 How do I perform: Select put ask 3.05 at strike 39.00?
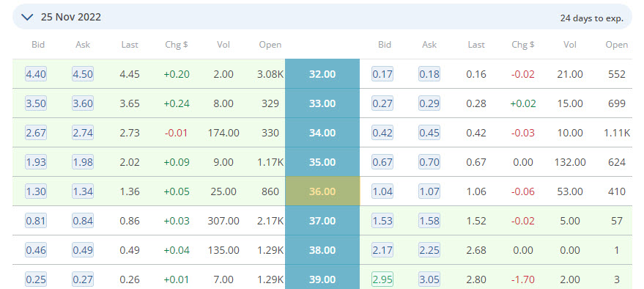click(429, 280)
